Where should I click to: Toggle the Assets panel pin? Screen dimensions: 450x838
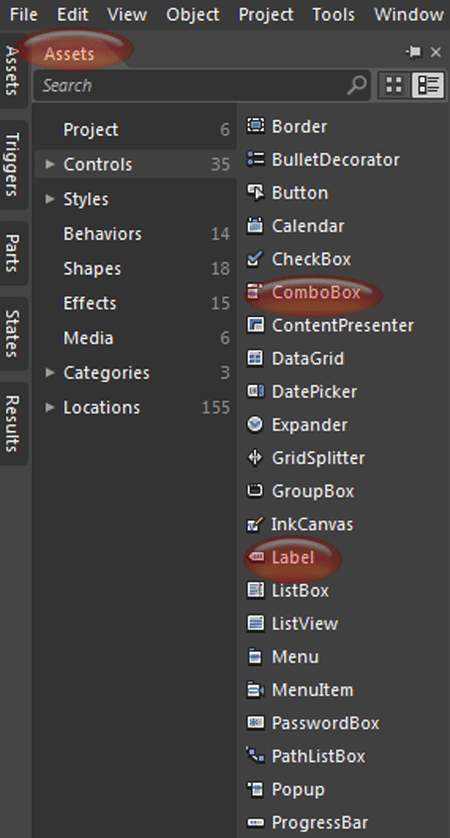414,52
